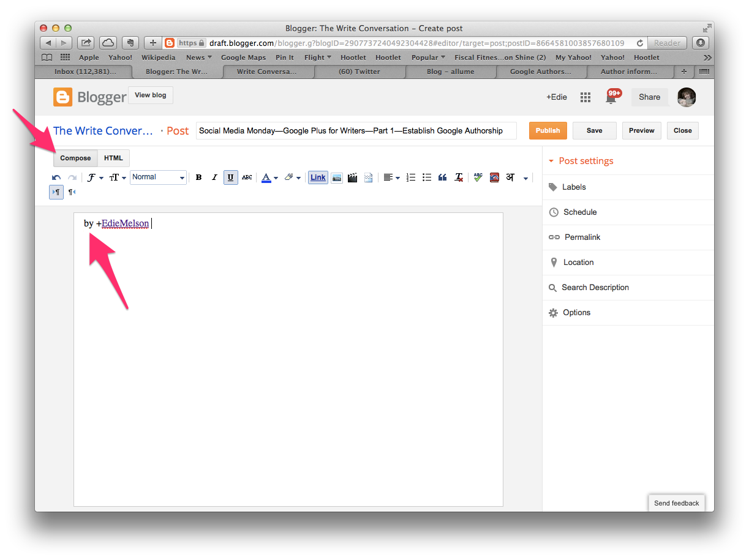Viewport: 749px width, 560px height.
Task: Switch to Compose mode
Action: (x=75, y=158)
